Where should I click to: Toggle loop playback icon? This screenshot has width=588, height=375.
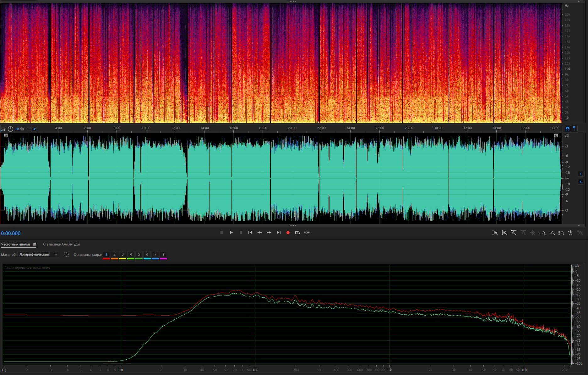[x=297, y=233]
